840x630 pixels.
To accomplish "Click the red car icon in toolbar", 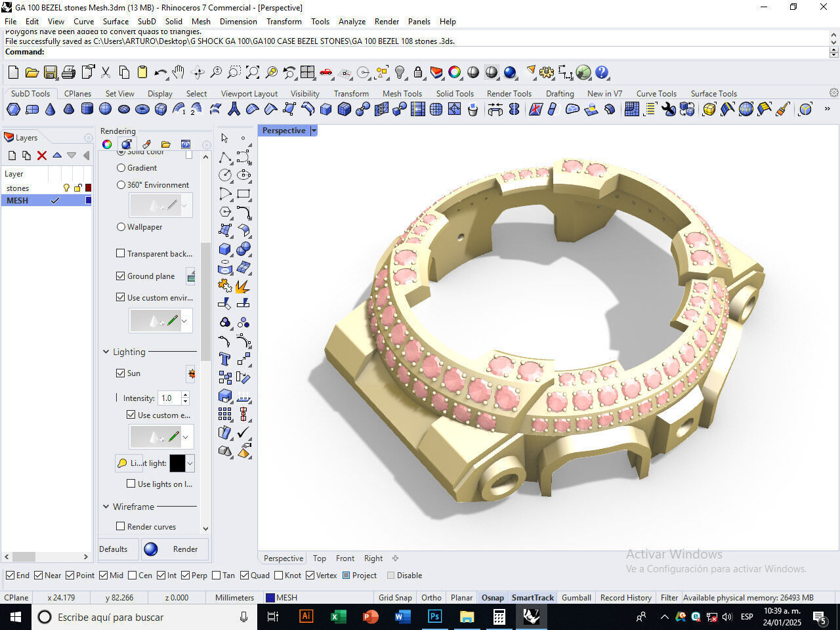I will pos(325,72).
